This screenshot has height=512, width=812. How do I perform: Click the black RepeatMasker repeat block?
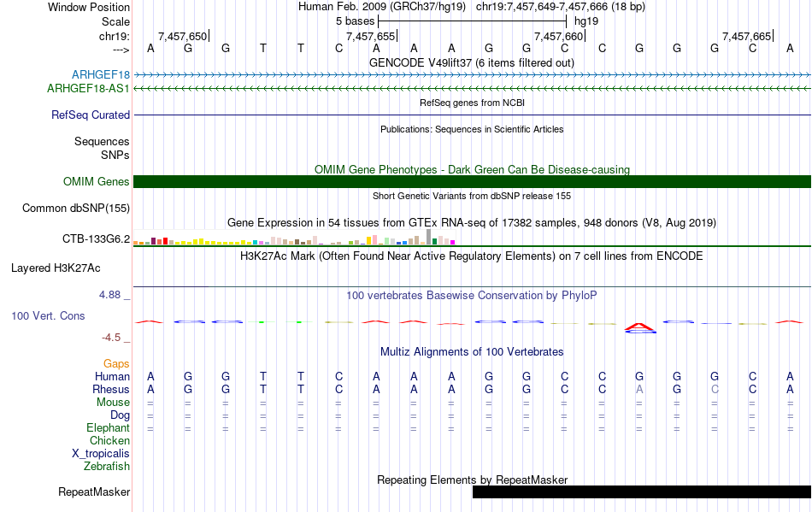pyautogui.click(x=642, y=491)
